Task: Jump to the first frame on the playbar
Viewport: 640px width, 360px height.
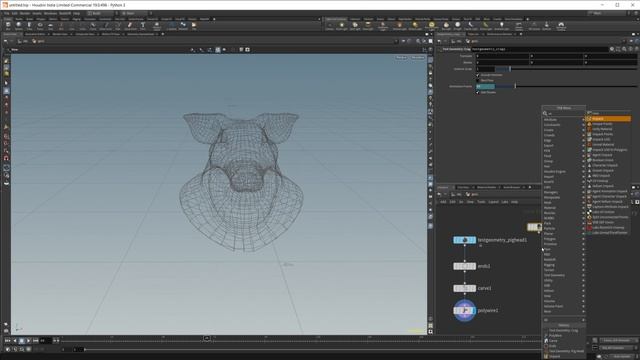Action: tap(7, 340)
